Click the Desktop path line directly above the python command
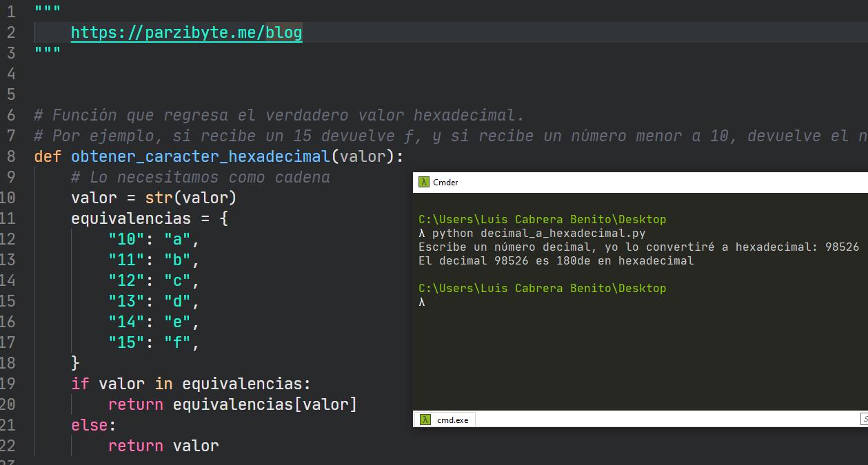Image resolution: width=868 pixels, height=465 pixels. pyautogui.click(x=542, y=220)
